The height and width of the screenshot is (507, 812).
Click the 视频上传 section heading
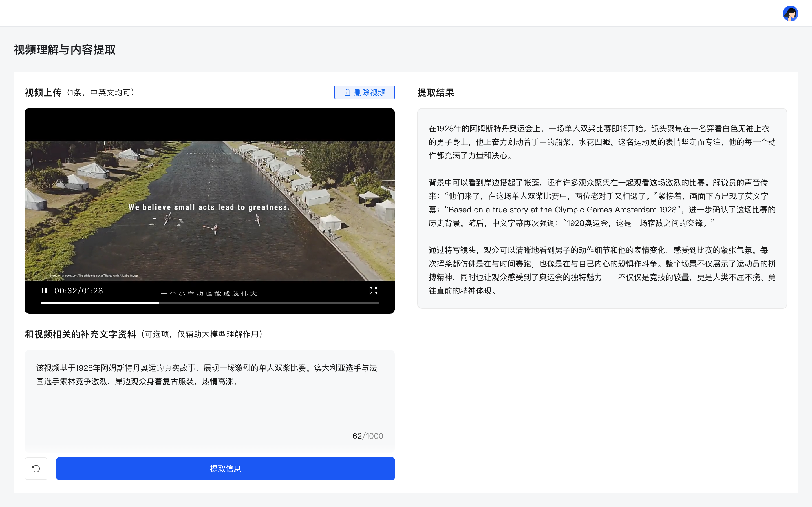coord(43,93)
